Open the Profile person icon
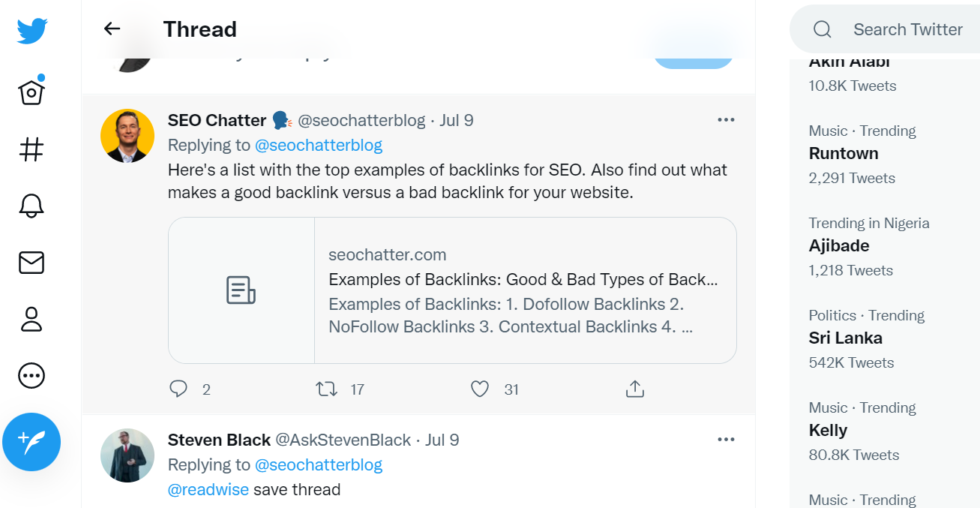The image size is (980, 508). coord(31,318)
